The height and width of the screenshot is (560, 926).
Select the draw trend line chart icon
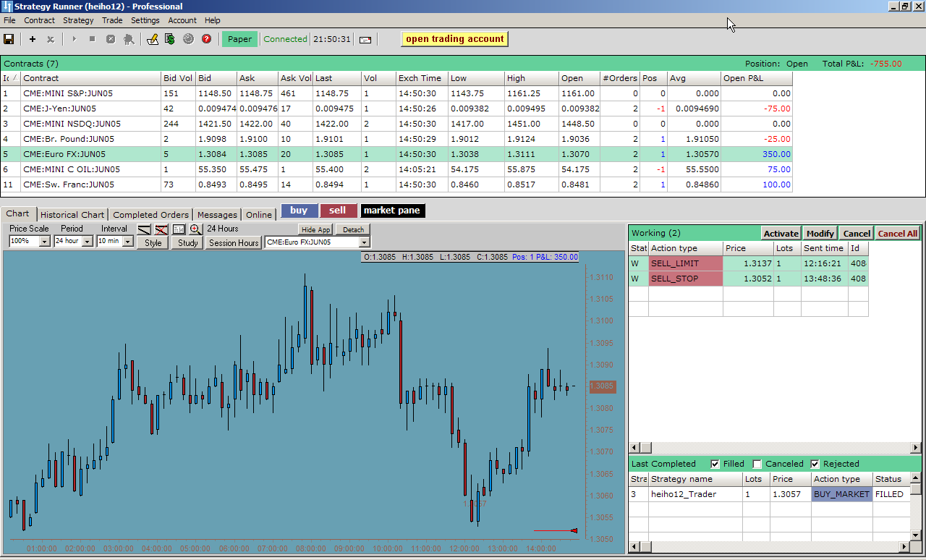(x=144, y=229)
